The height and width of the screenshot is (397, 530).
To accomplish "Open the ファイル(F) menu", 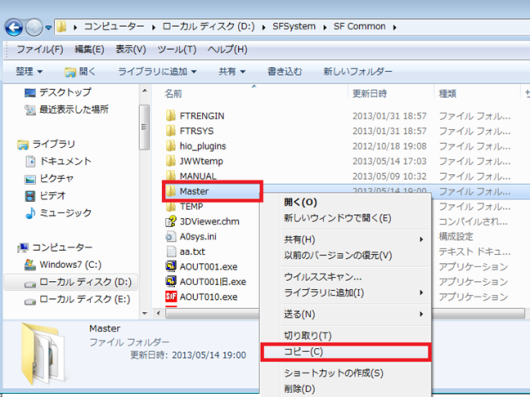I will (40, 49).
